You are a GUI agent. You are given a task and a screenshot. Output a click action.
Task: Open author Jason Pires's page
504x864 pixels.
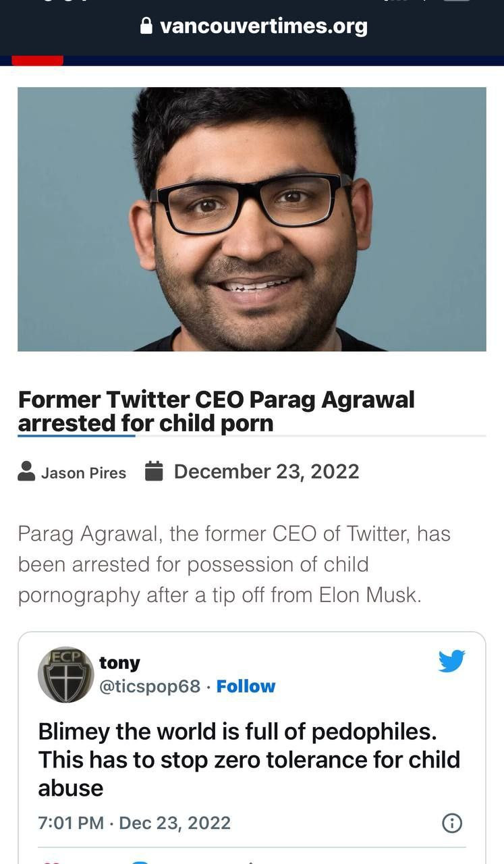click(x=84, y=473)
